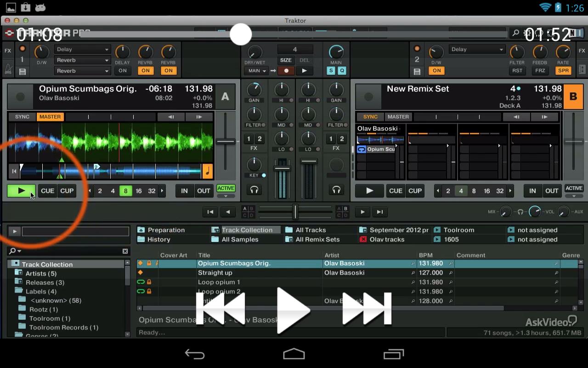Click Deck B headphone cue icon
Screen dimensions: 588x368
pyautogui.click(x=336, y=190)
